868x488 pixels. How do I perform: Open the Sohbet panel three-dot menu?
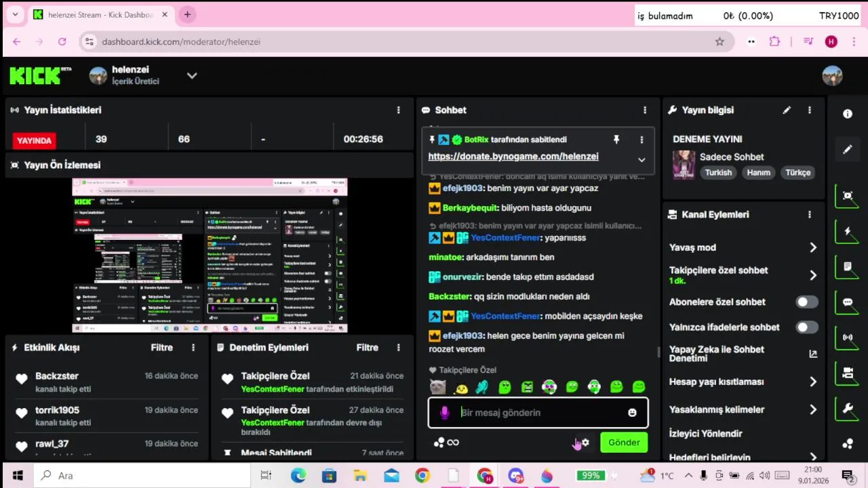point(644,110)
